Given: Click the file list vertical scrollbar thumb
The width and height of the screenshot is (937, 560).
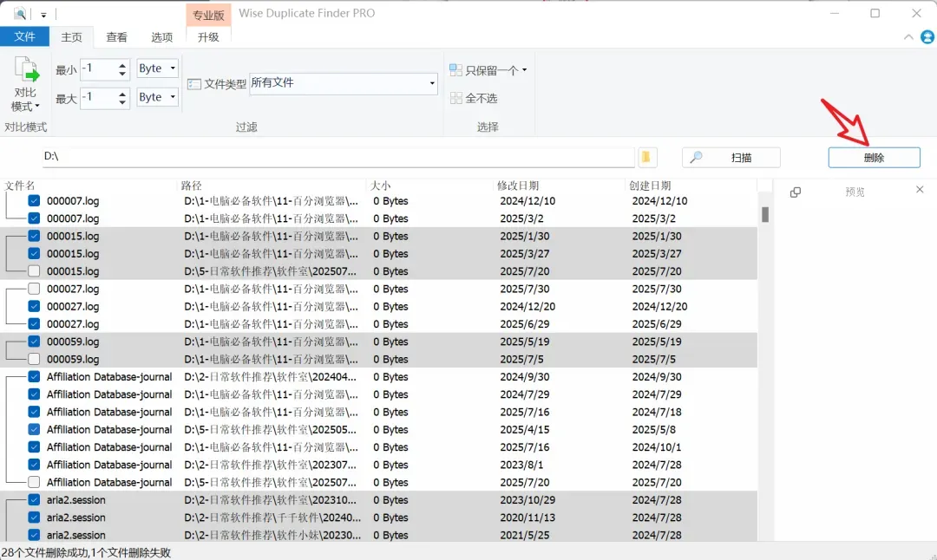Looking at the screenshot, I should point(765,214).
